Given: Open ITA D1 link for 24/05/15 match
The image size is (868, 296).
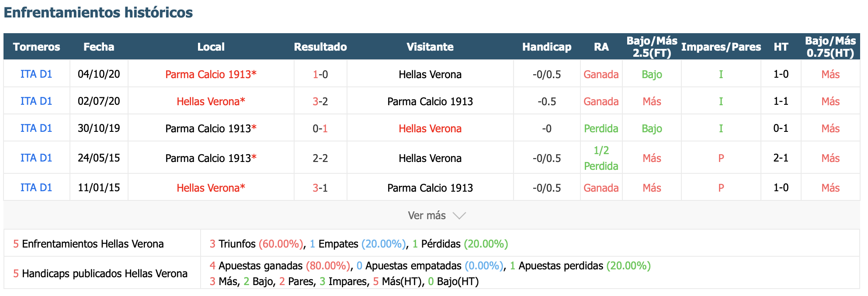Looking at the screenshot, I should point(36,158).
